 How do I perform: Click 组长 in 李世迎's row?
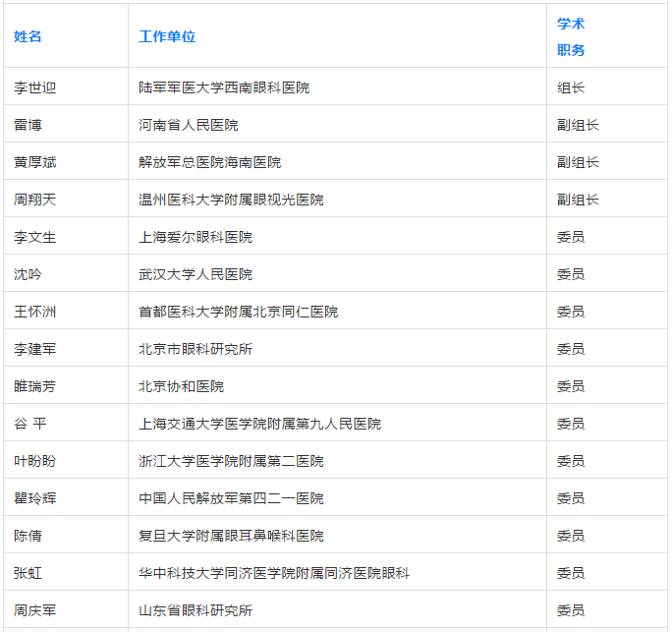571,87
